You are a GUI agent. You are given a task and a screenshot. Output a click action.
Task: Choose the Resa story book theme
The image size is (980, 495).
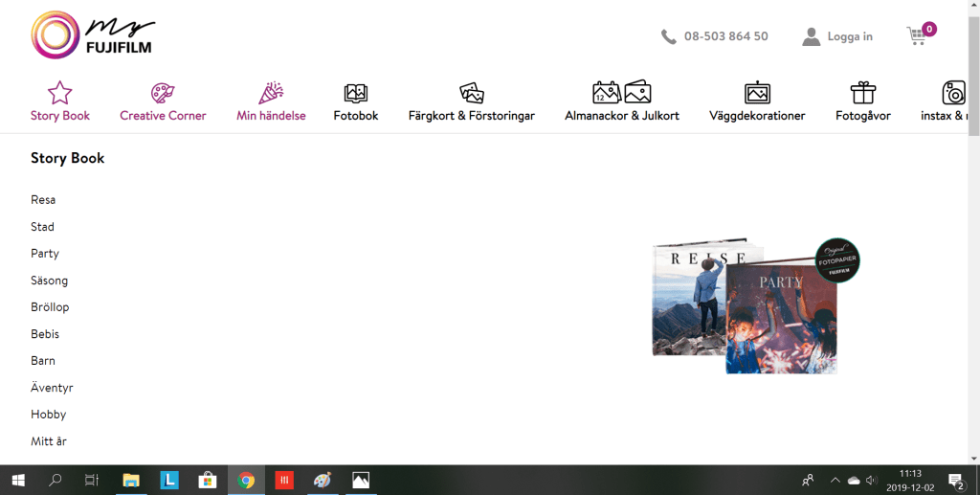(x=43, y=200)
